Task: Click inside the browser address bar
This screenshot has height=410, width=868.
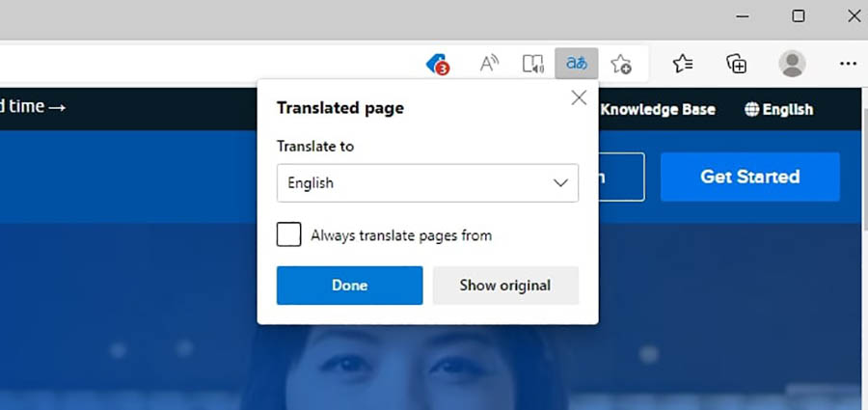Action: pos(193,65)
